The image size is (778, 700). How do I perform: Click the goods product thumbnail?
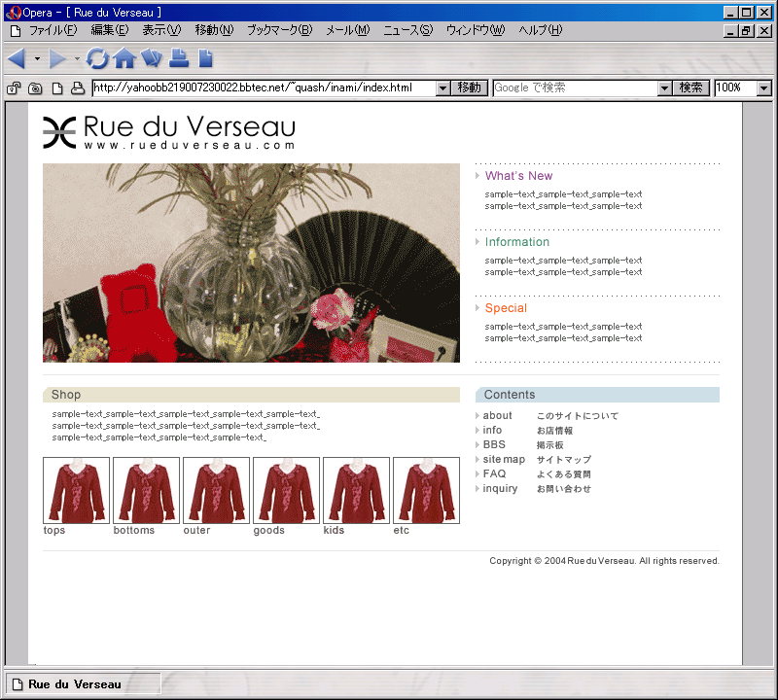point(286,490)
